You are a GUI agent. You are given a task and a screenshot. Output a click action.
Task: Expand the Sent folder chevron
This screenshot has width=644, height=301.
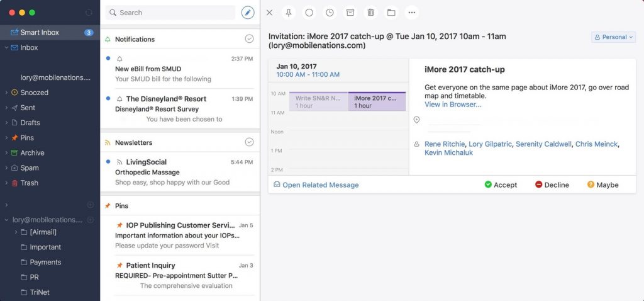click(x=6, y=108)
